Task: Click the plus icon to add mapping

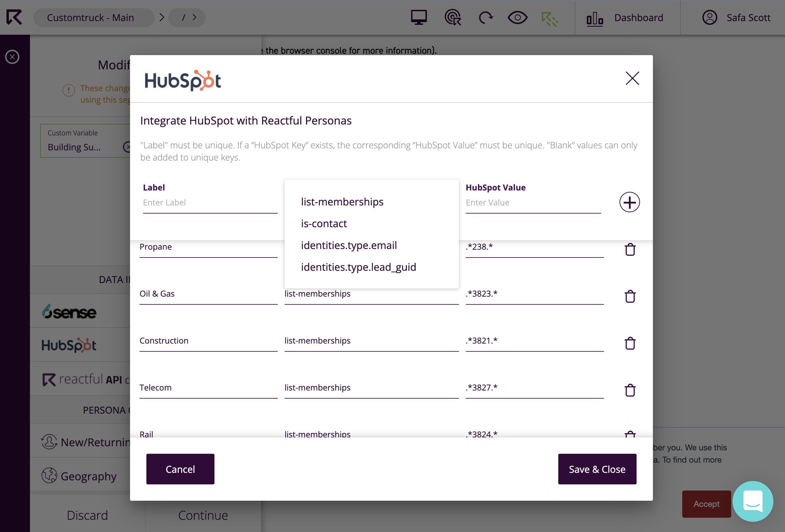Action: coord(629,202)
